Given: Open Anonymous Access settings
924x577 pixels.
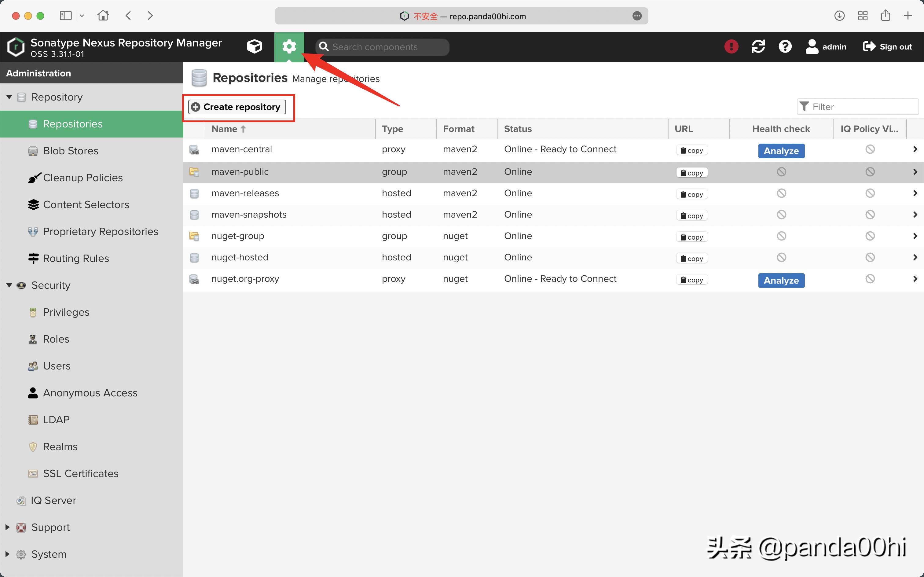Looking at the screenshot, I should pyautogui.click(x=90, y=393).
